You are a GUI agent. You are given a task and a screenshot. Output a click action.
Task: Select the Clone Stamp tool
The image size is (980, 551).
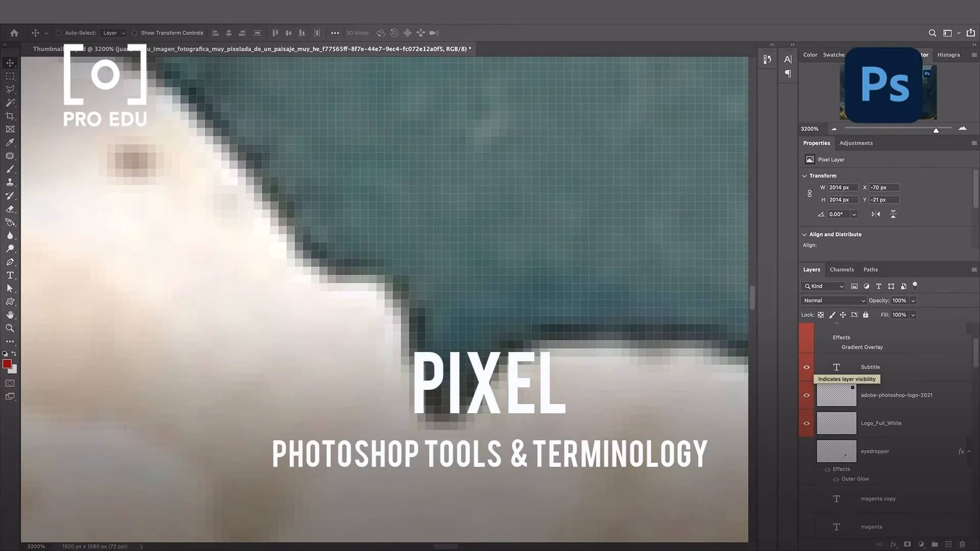[x=10, y=182]
